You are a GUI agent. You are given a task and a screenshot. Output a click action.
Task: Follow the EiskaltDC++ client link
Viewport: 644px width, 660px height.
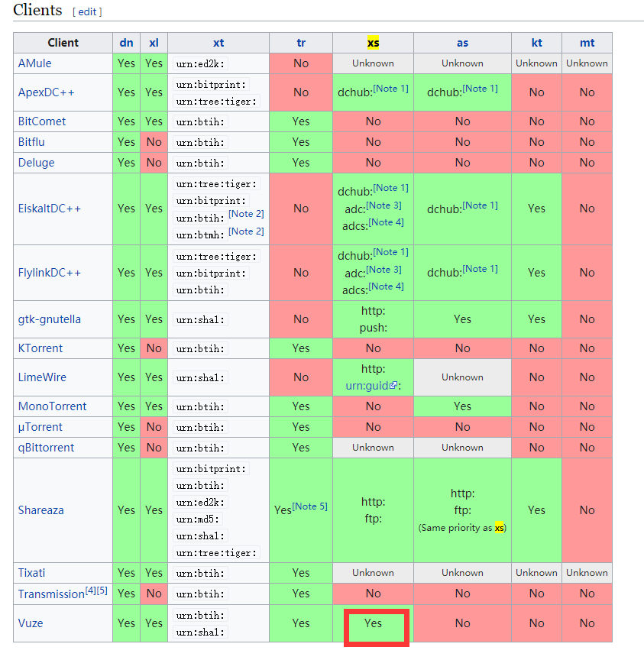pos(49,209)
